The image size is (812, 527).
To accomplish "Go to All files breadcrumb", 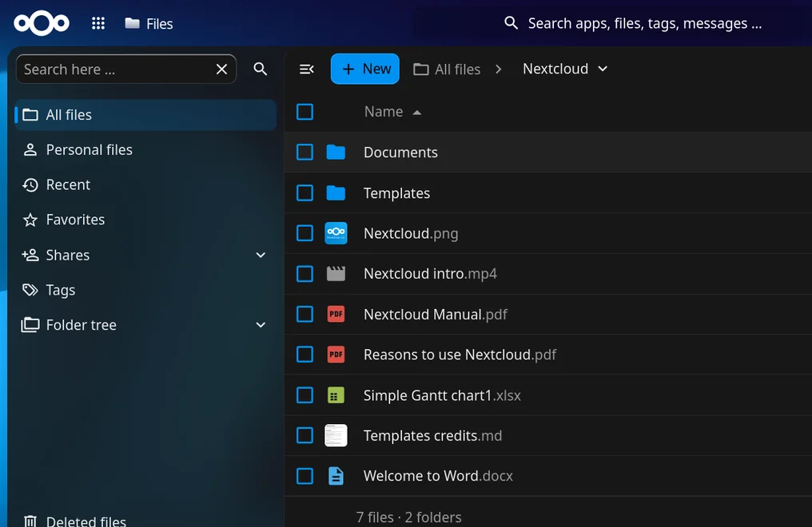I will coord(447,69).
